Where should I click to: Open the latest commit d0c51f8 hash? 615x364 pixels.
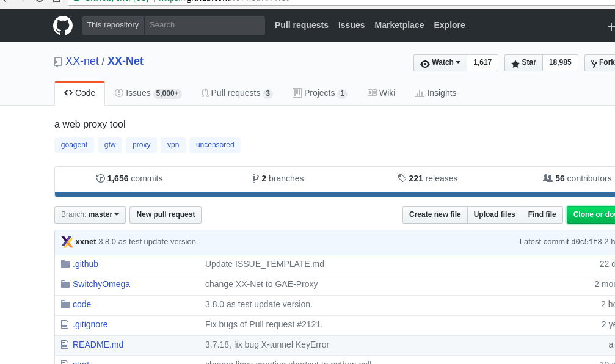click(586, 242)
